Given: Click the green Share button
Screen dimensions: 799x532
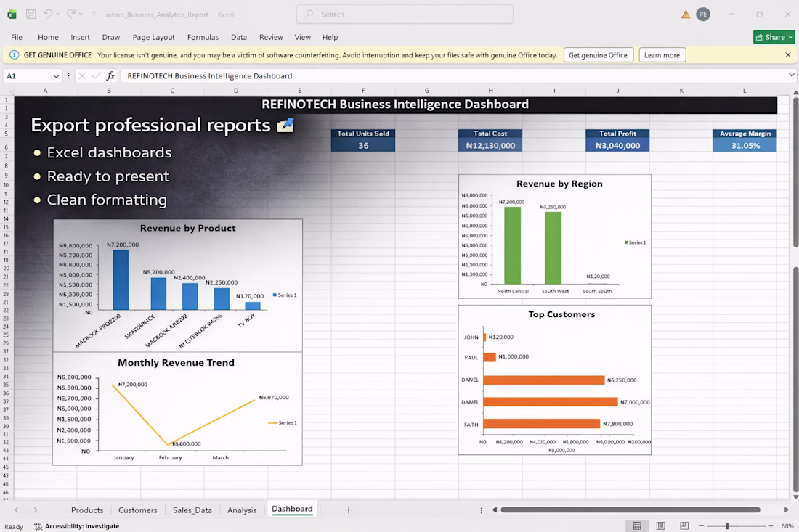Looking at the screenshot, I should coord(774,37).
